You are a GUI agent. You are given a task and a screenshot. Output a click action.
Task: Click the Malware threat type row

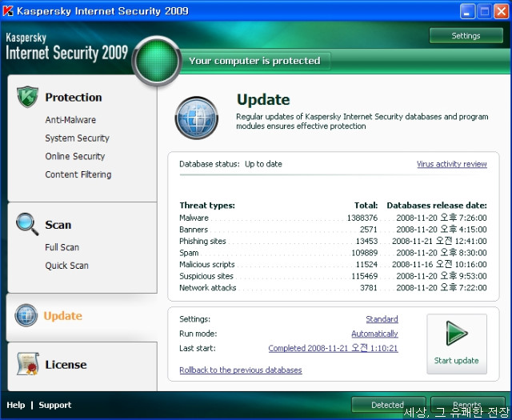click(x=333, y=218)
